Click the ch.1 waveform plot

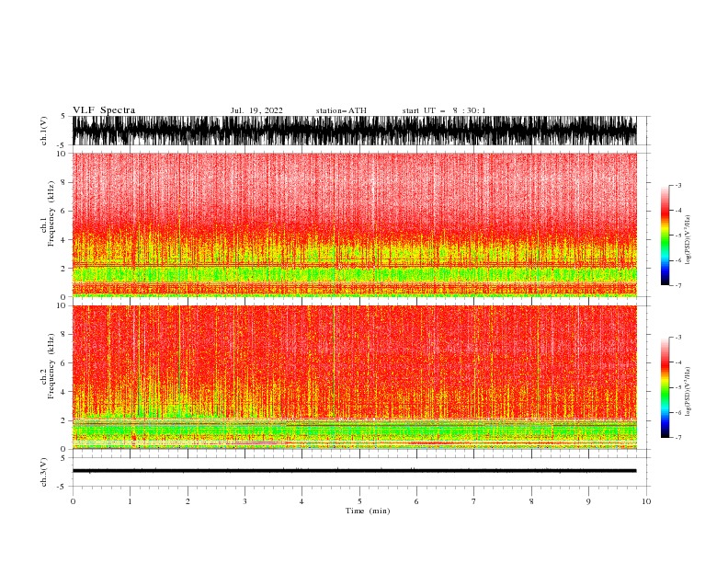pyautogui.click(x=355, y=131)
